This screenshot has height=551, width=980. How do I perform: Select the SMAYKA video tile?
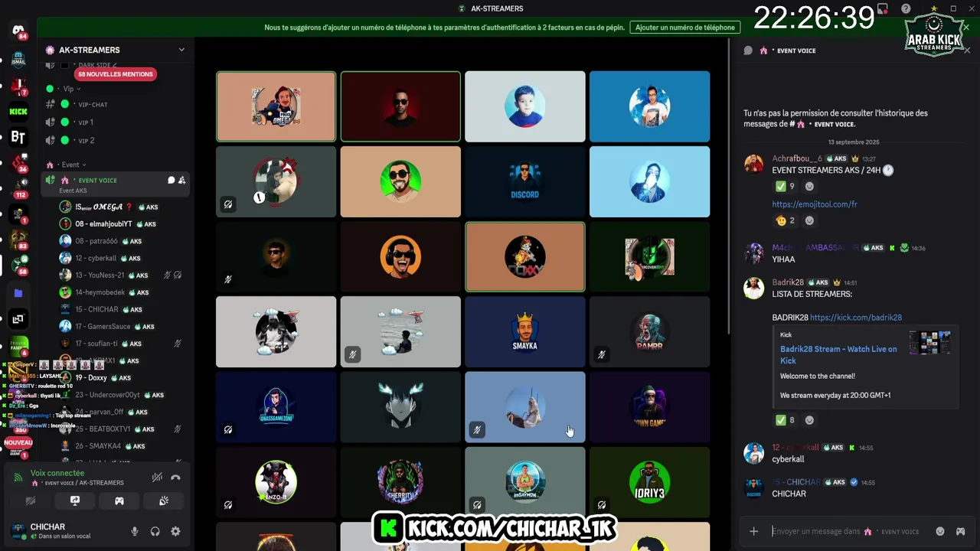pos(525,332)
